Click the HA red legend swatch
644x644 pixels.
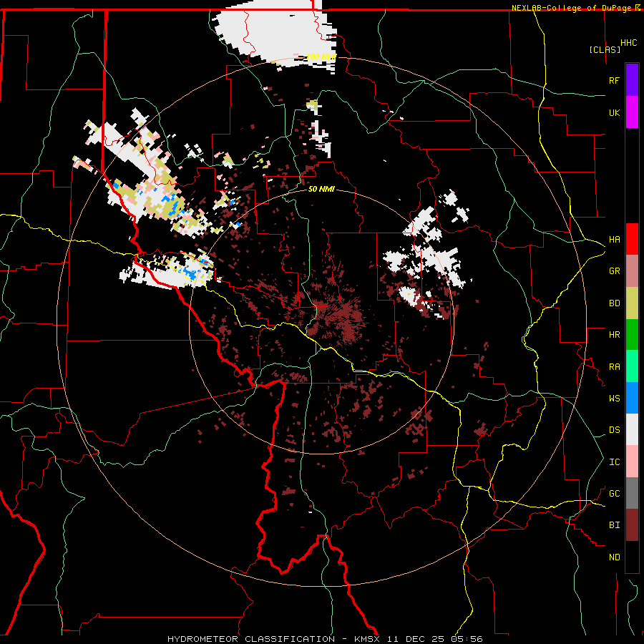coord(632,239)
